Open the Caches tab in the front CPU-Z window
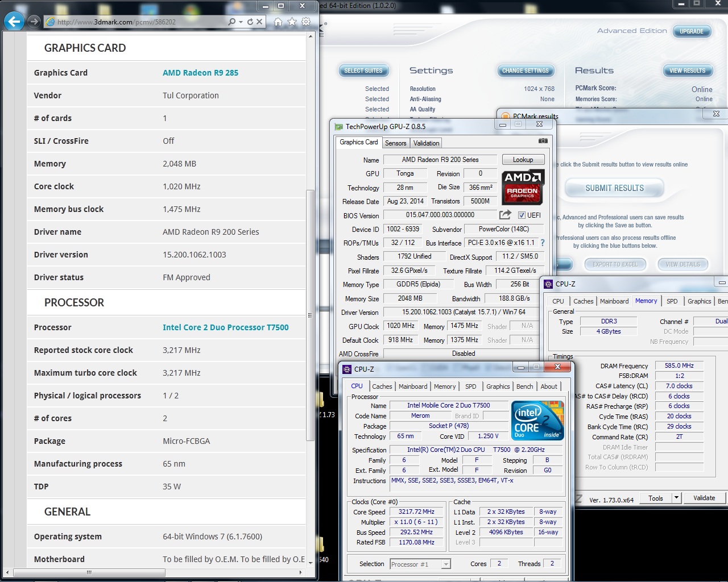The image size is (728, 582). (382, 386)
